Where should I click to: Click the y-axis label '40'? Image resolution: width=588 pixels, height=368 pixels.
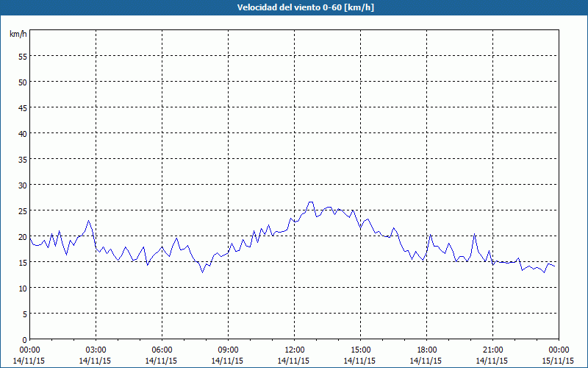tap(23, 134)
